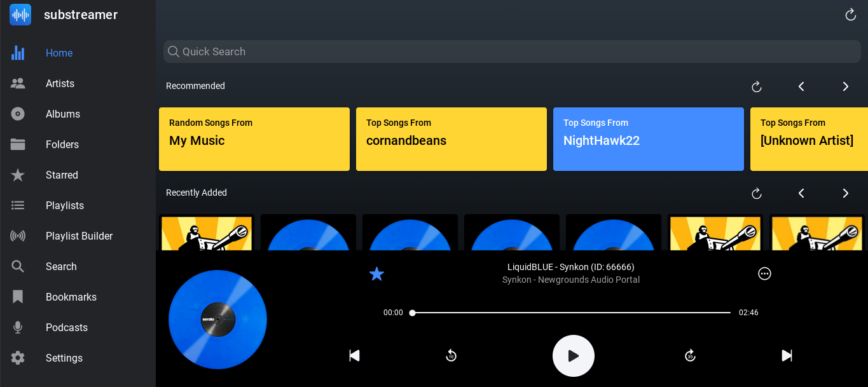The width and height of the screenshot is (868, 387).
Task: Open the more options menu for the song
Action: (764, 274)
